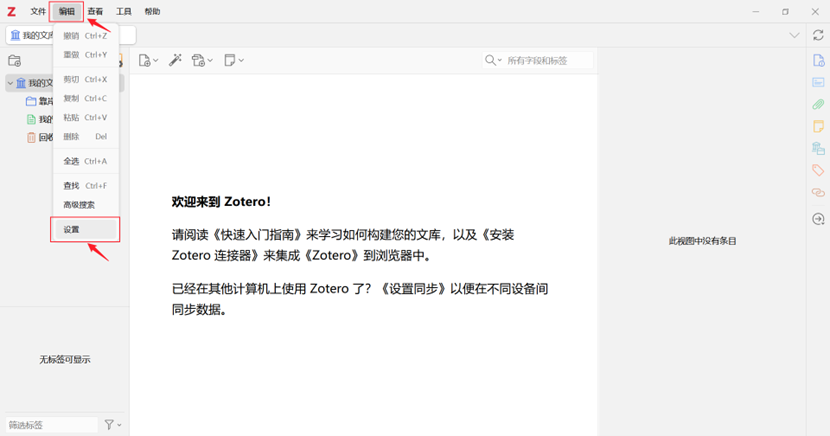Open the add attachment toolbar button
Image resolution: width=830 pixels, height=436 pixels.
pos(202,60)
